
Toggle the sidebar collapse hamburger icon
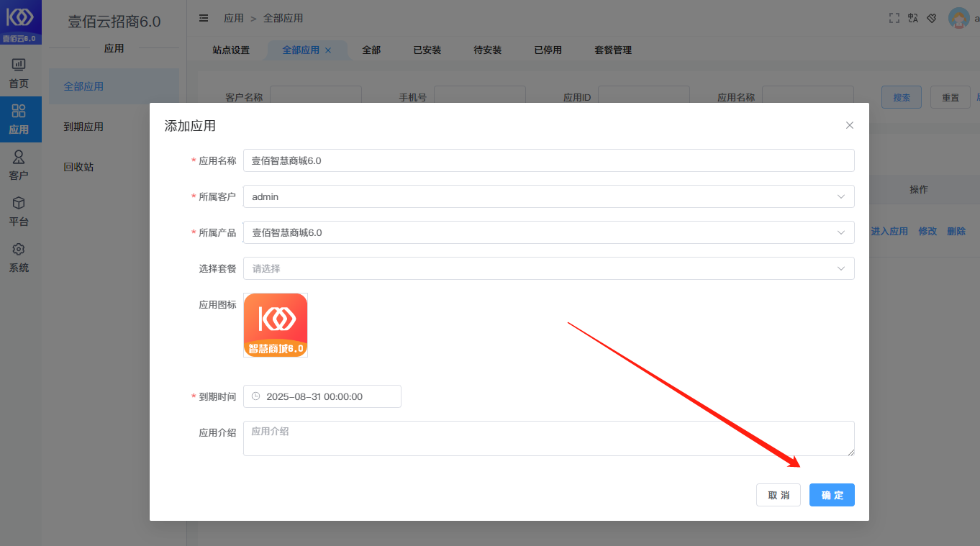pos(204,18)
